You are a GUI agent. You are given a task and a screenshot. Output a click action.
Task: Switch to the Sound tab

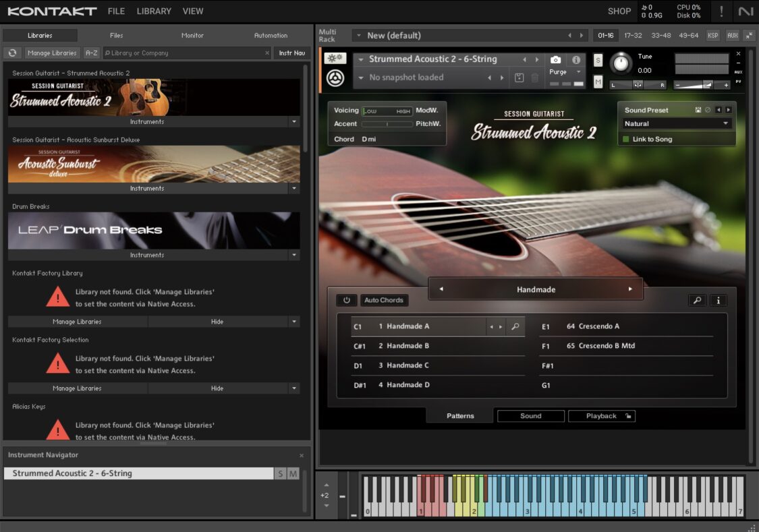click(x=530, y=416)
